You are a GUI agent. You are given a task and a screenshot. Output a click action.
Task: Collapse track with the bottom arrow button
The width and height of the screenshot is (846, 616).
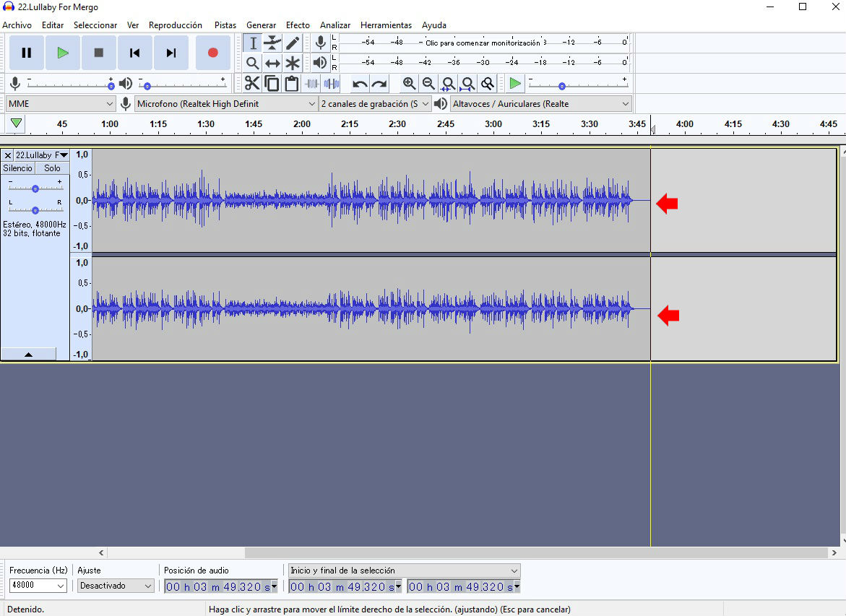pyautogui.click(x=28, y=355)
